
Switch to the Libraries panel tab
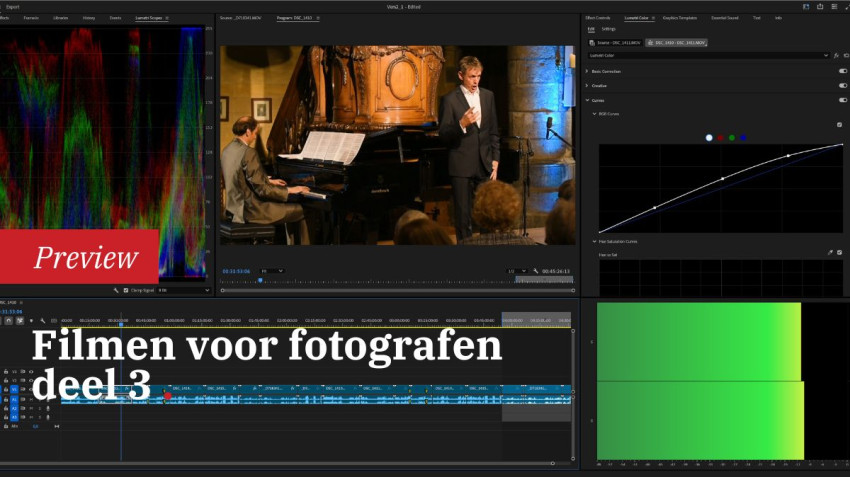(x=61, y=18)
